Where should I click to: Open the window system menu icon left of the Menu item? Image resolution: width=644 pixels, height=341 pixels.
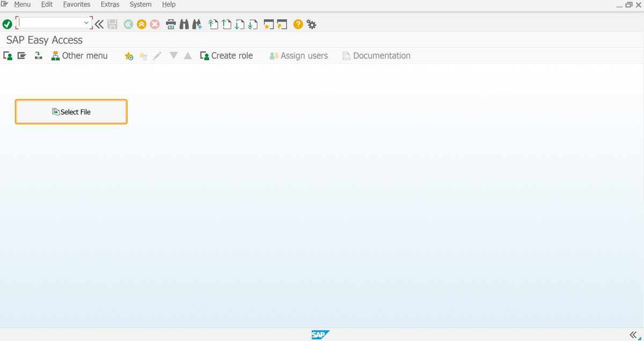coord(4,4)
